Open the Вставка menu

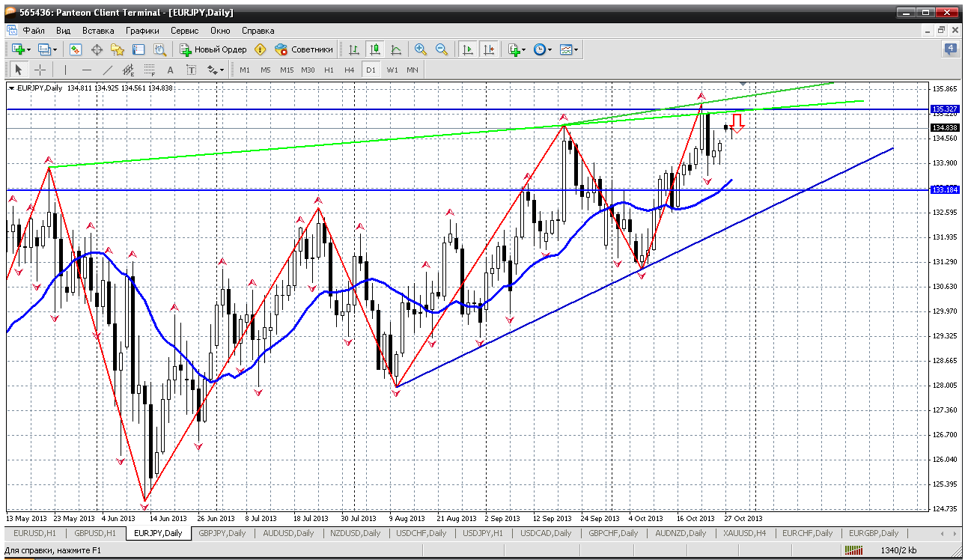[98, 31]
